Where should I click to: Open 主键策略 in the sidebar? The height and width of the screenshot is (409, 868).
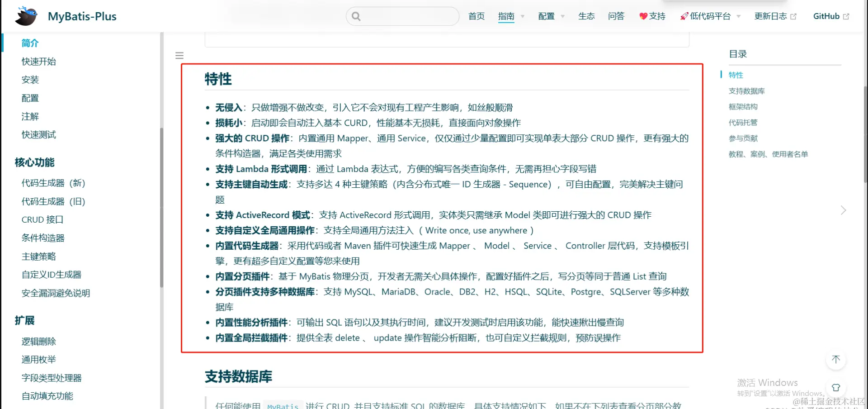[39, 257]
